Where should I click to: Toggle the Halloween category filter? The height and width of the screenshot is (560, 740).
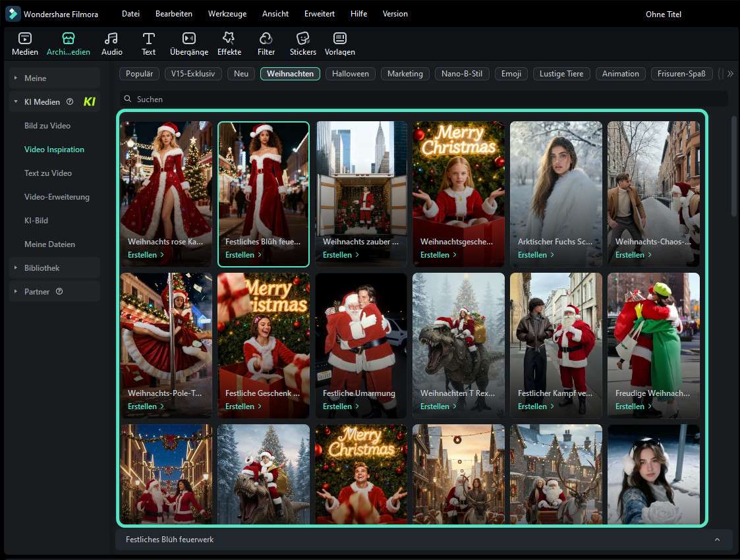350,73
